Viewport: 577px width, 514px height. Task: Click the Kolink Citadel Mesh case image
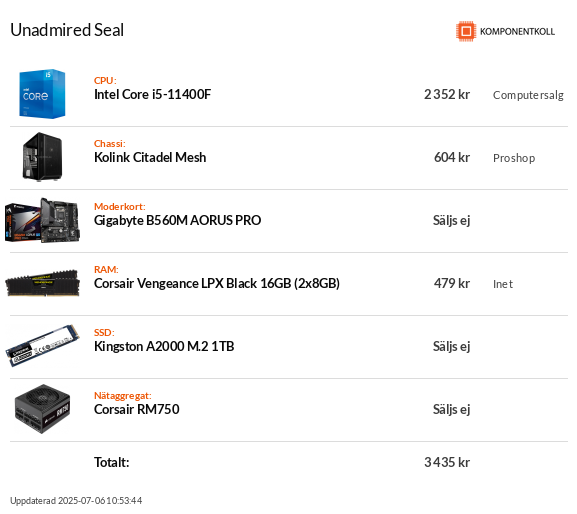click(42, 157)
